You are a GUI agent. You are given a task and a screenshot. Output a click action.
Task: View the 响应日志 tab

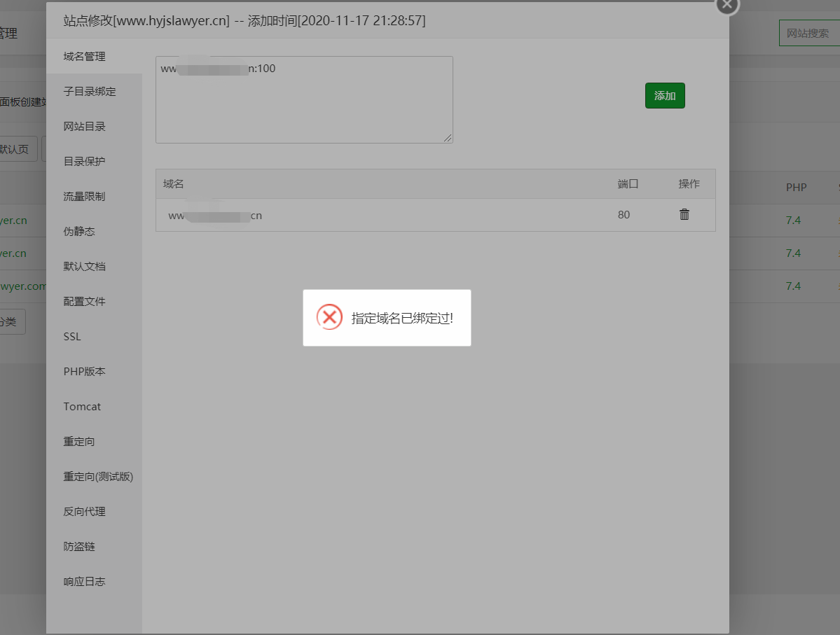click(94, 582)
